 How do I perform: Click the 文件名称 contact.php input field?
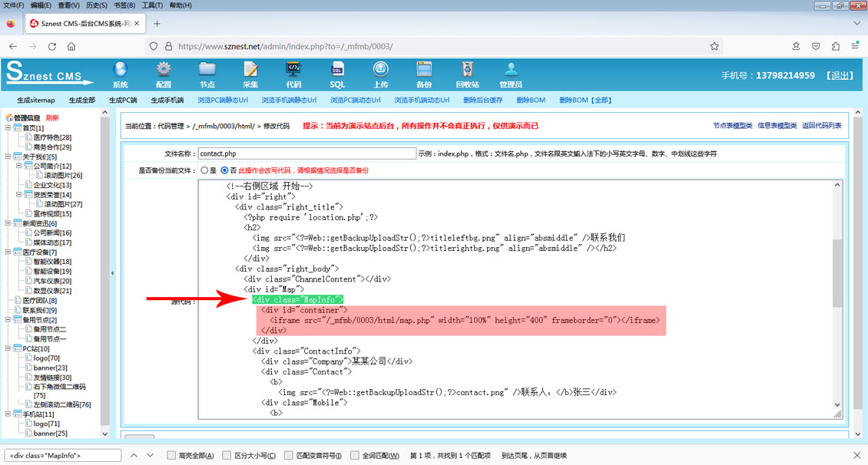click(x=306, y=153)
